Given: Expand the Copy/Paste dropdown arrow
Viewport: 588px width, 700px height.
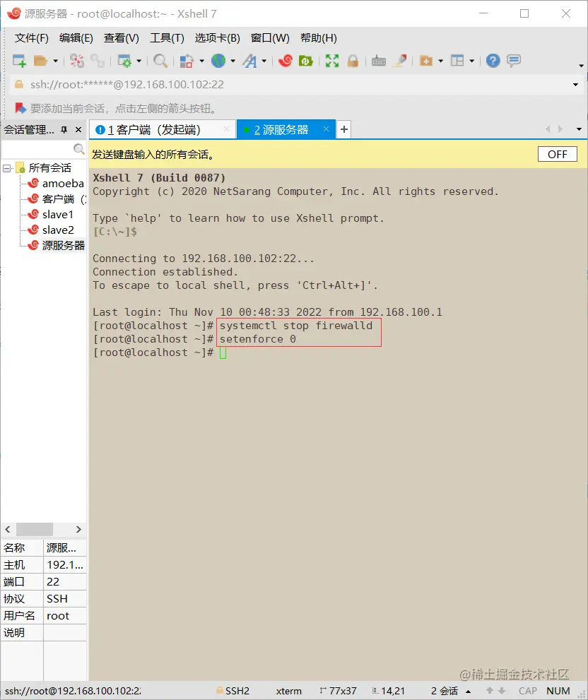Looking at the screenshot, I should pyautogui.click(x=201, y=61).
